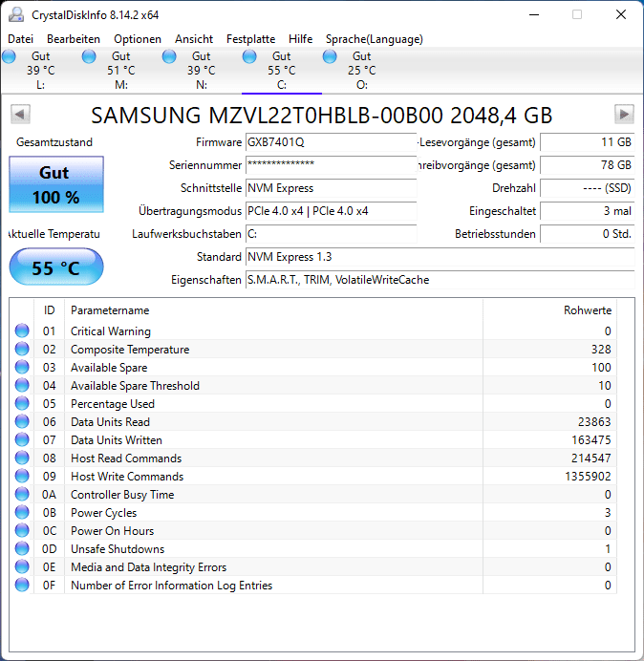Minimize the CrystalDiskInfo window
Screen dimensions: 644x661
(x=534, y=14)
